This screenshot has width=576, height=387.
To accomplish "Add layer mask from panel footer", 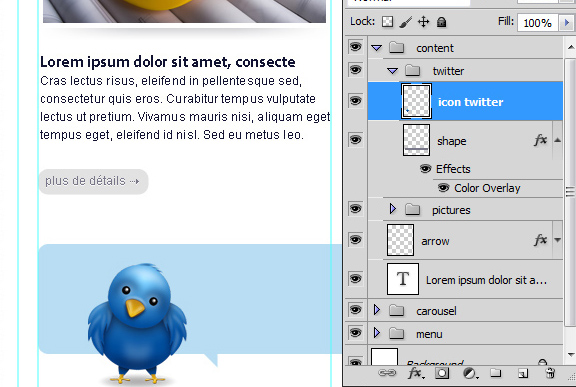I will coord(442,373).
